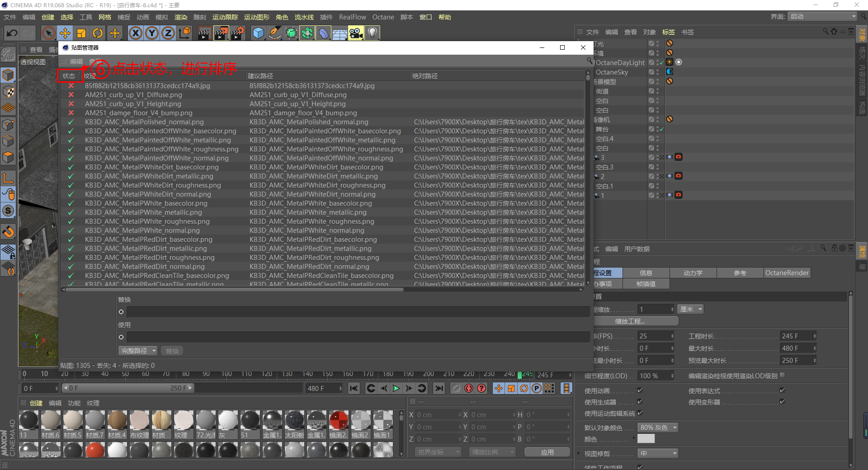Click the blue bend deformer icon
The width and height of the screenshot is (868, 470).
[324, 33]
